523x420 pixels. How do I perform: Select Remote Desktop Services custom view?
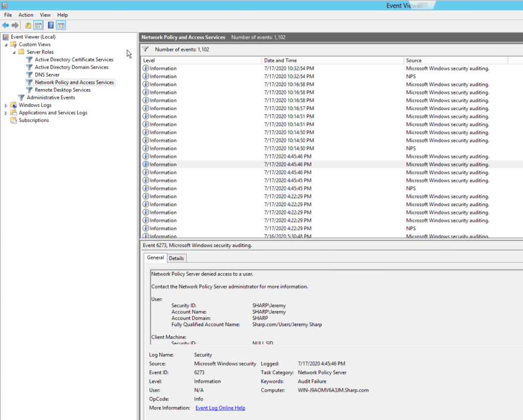pos(62,90)
